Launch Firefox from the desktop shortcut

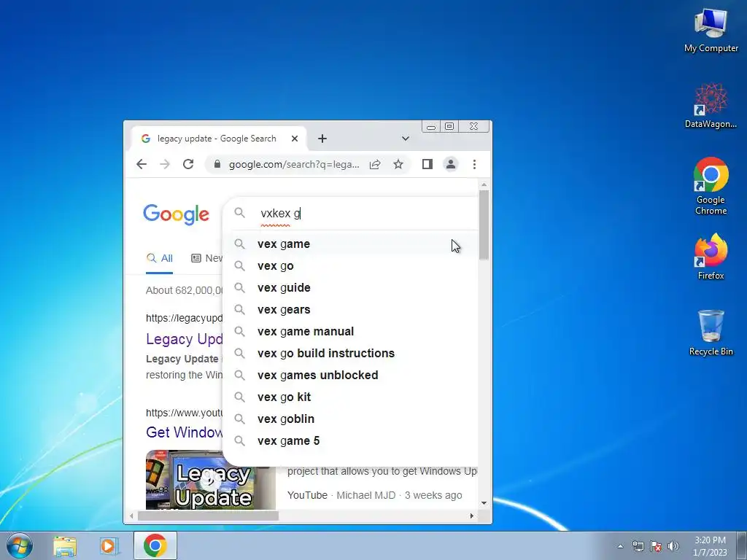[711, 256]
